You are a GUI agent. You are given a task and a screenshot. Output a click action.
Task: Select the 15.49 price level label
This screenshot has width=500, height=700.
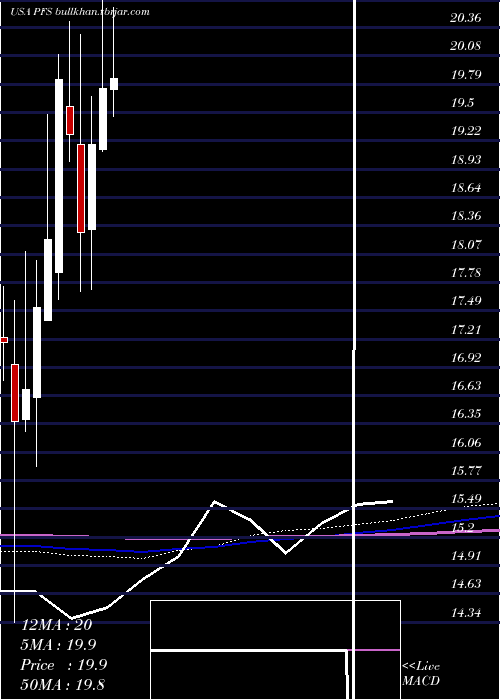(466, 499)
